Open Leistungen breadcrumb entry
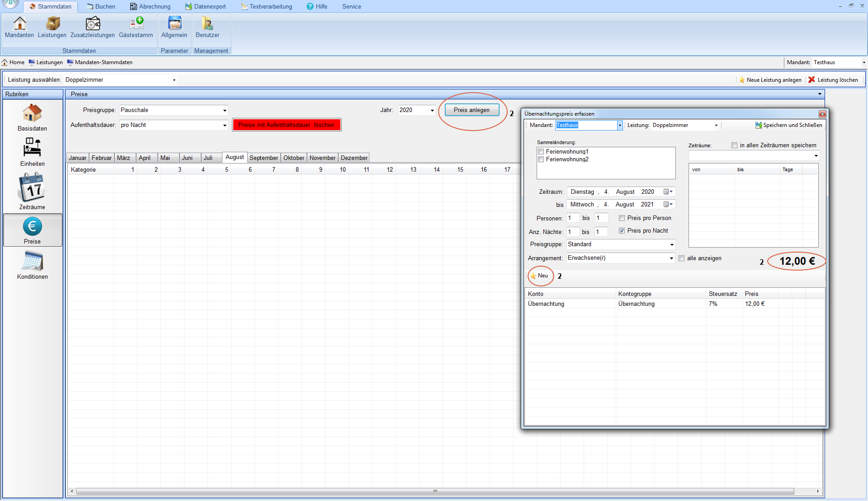Viewport: 868px width, 501px height. (46, 62)
